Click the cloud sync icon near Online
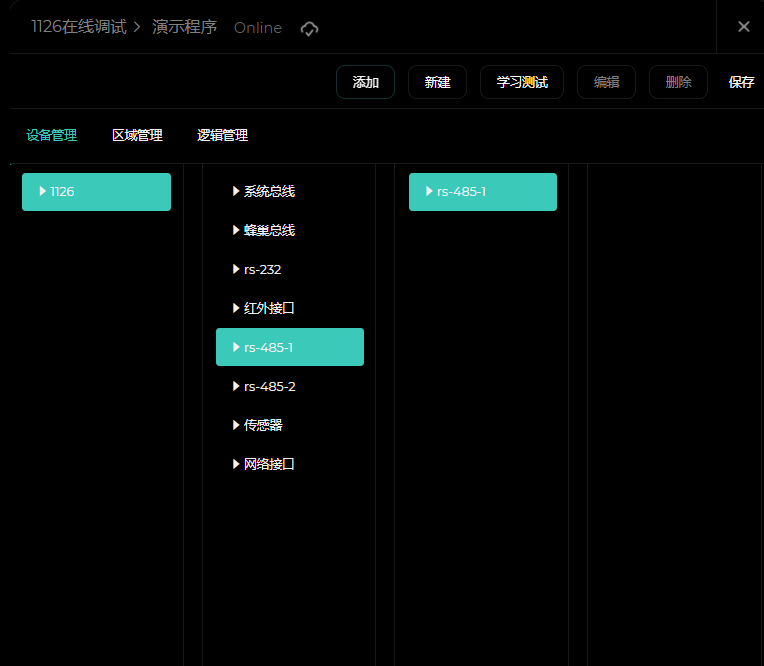 310,29
